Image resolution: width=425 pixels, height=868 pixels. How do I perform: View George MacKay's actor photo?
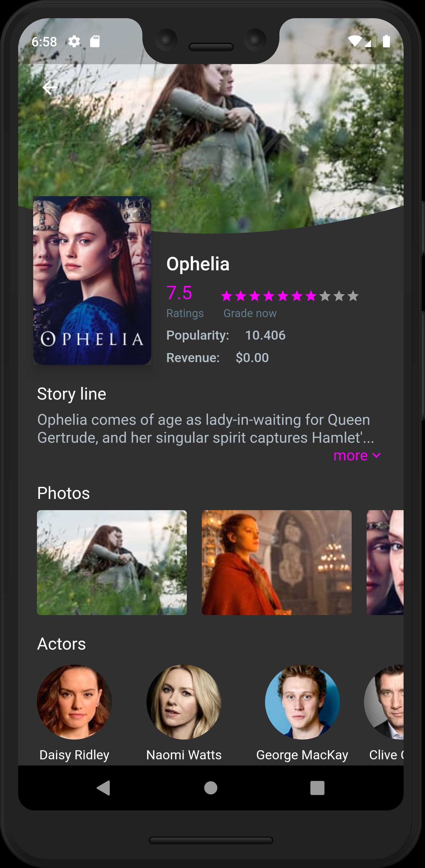pos(302,702)
